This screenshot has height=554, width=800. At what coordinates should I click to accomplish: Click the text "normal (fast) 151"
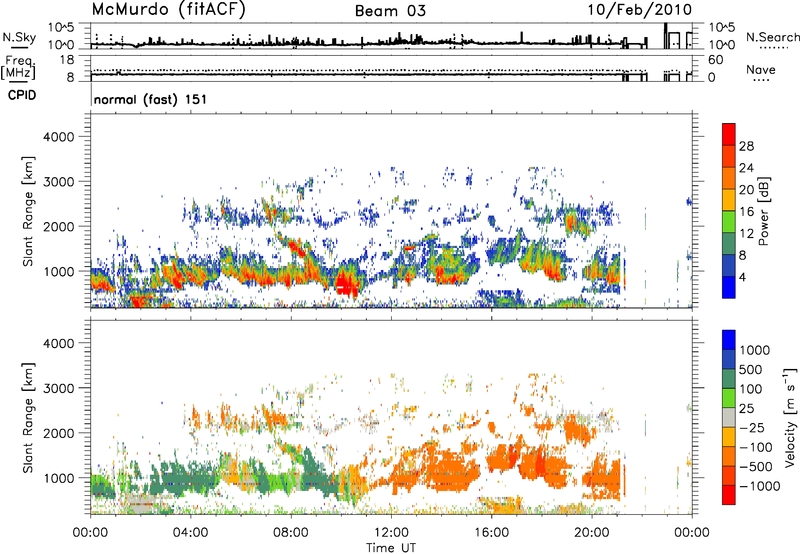[x=151, y=99]
